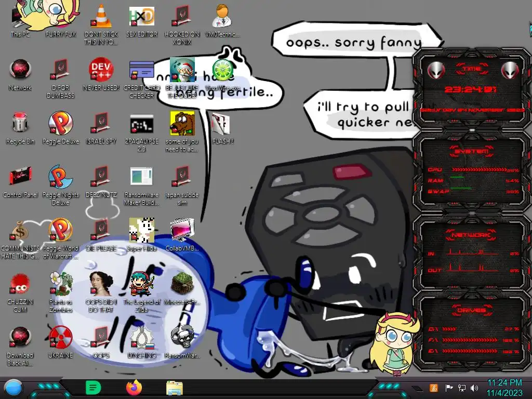
Task: Click the NETWORK widget header
Action: pos(471,235)
